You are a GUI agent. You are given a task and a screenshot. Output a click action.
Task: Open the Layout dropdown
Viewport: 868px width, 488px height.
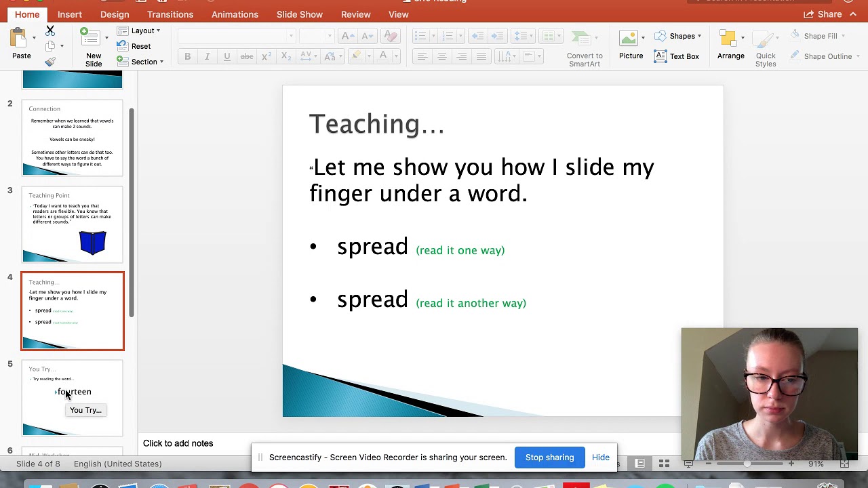(139, 30)
